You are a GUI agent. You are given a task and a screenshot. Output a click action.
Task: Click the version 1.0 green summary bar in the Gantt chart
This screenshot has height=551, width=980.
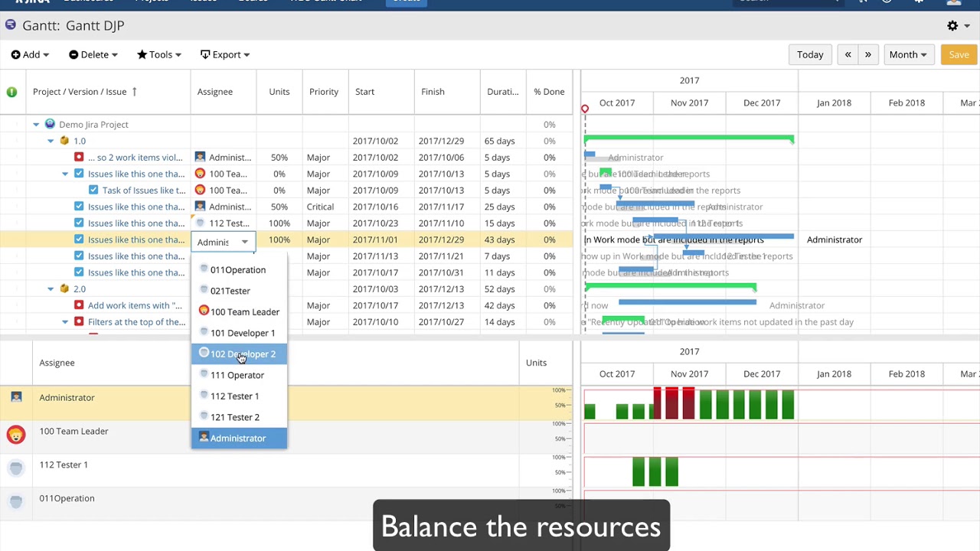(689, 139)
